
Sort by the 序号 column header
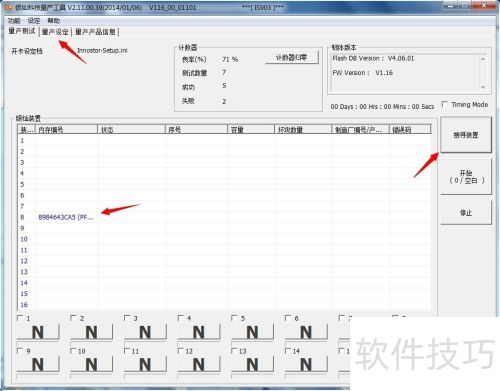click(196, 130)
